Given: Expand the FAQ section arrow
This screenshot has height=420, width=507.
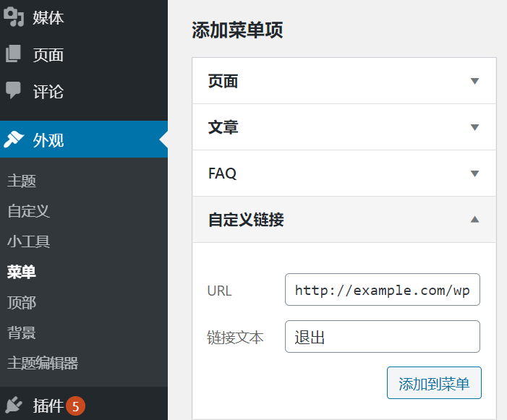Looking at the screenshot, I should click(x=474, y=173).
